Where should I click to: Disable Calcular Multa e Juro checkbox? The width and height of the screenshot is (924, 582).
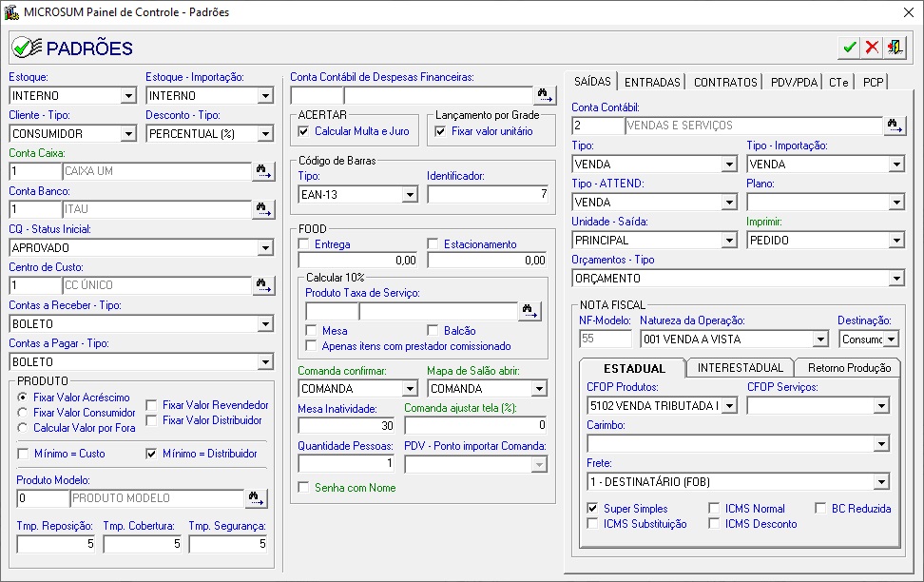coord(305,131)
